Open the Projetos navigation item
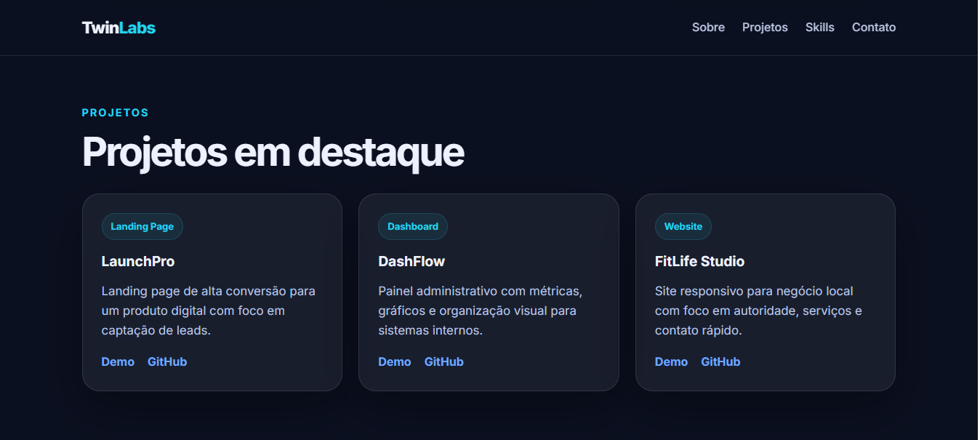 (x=765, y=27)
